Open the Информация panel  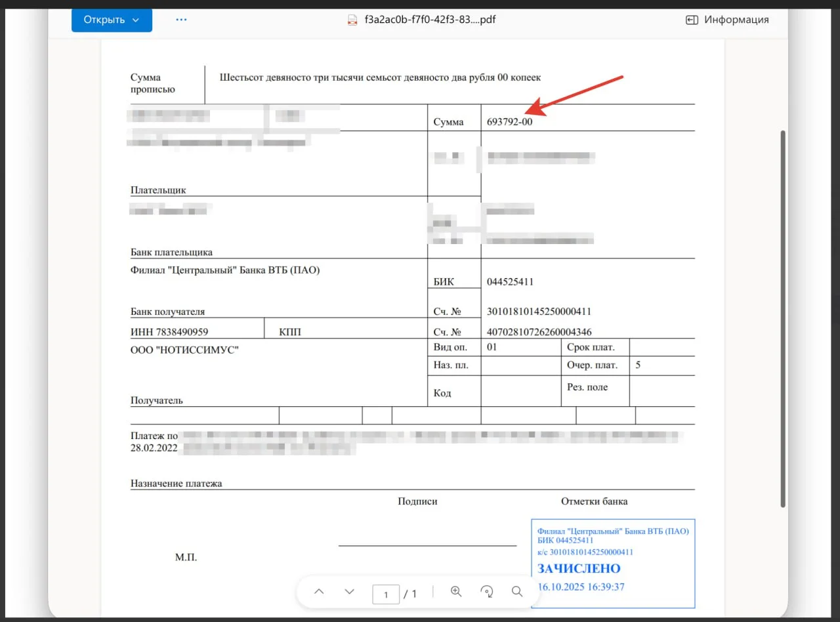tap(736, 20)
